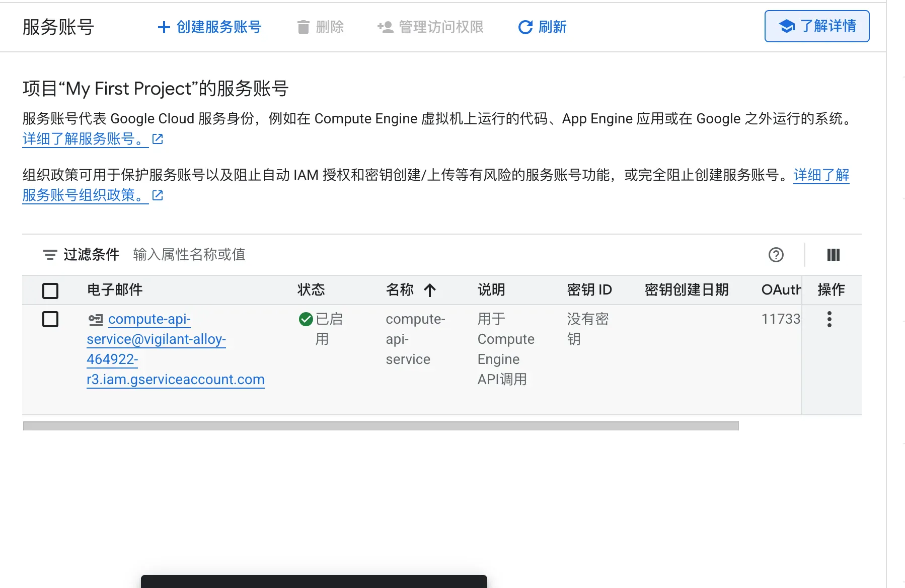Open the three-dot actions menu for compute-api-service
905x588 pixels.
coord(829,319)
